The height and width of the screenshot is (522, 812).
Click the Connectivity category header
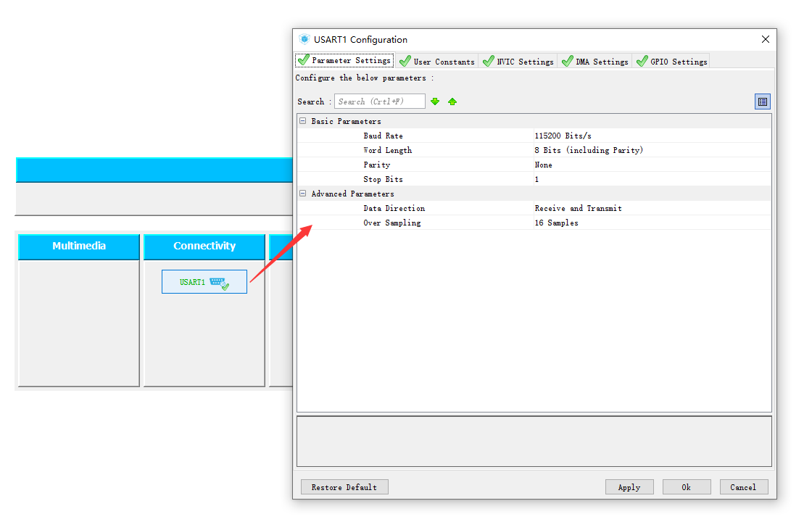tap(204, 246)
